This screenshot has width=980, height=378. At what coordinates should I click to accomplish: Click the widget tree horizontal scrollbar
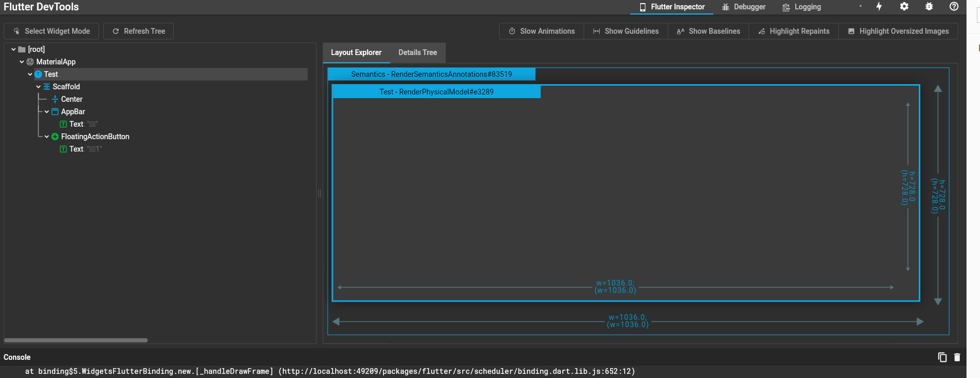tap(76, 340)
